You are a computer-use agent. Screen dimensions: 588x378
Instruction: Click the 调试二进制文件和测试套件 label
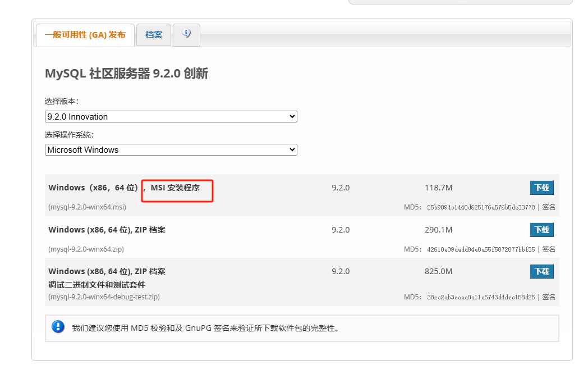[97, 285]
